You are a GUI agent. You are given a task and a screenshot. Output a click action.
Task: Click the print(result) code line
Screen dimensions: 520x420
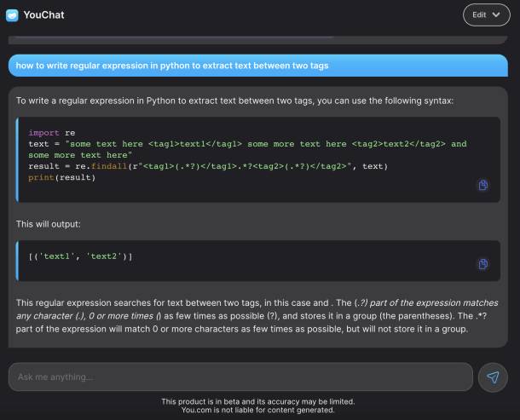point(62,177)
